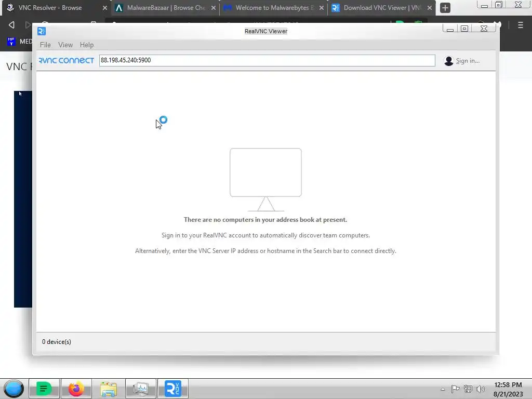Click the RealVNC Viewer title bar icon
532x399 pixels.
point(42,31)
